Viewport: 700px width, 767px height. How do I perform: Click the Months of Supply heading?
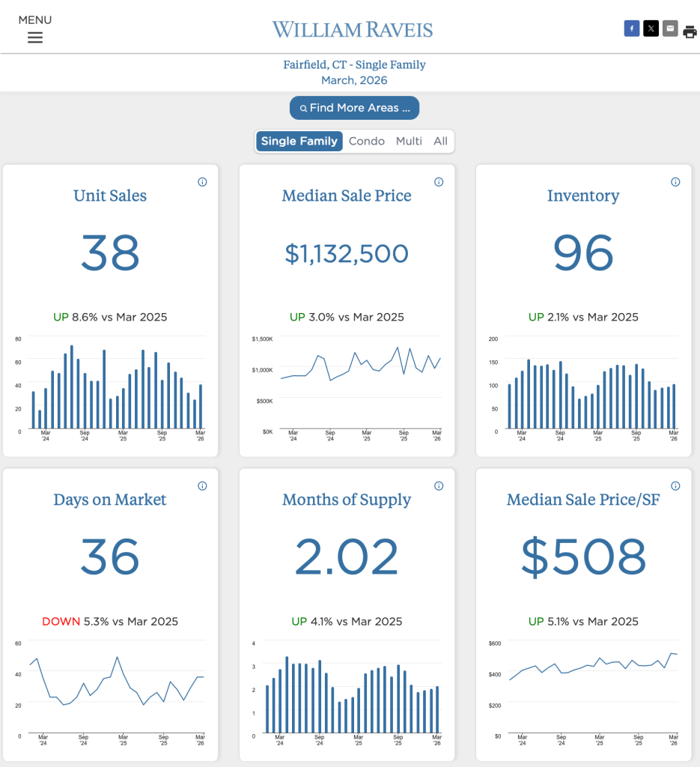pos(347,500)
